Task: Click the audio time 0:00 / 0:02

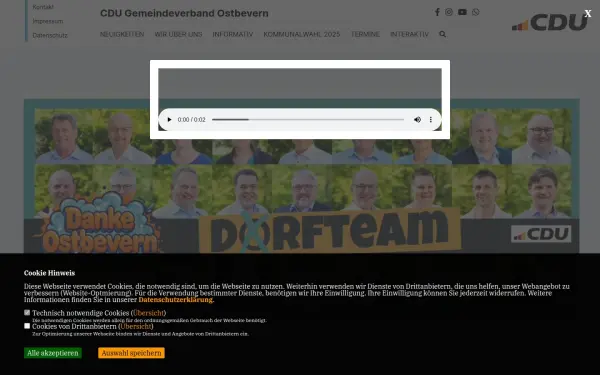Action: [192, 120]
